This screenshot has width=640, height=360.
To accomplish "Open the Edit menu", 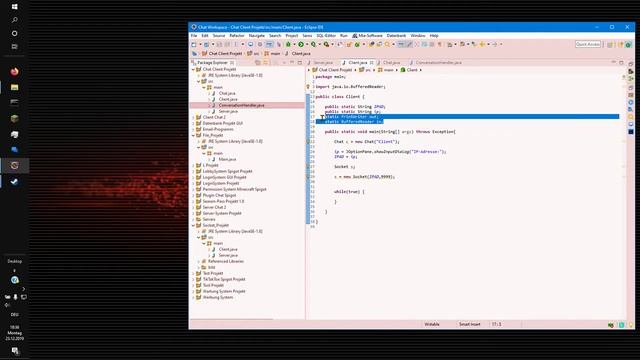I will (x=205, y=36).
